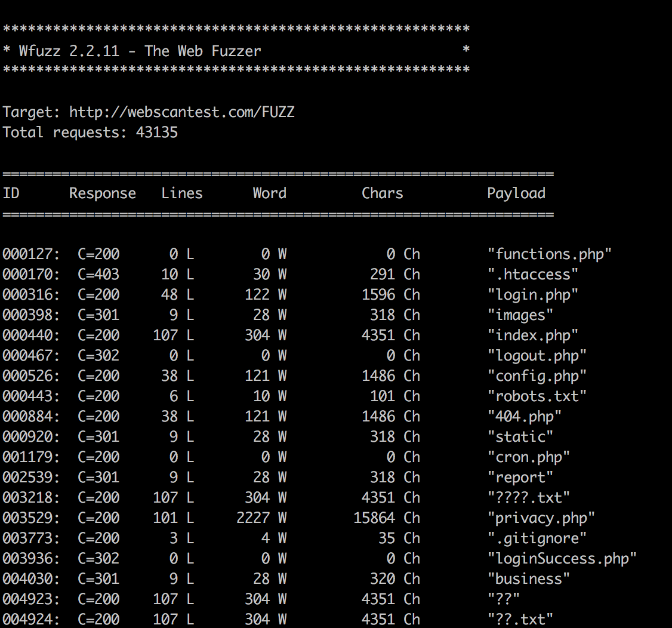672x628 pixels.
Task: Click the Word column header
Action: [270, 193]
